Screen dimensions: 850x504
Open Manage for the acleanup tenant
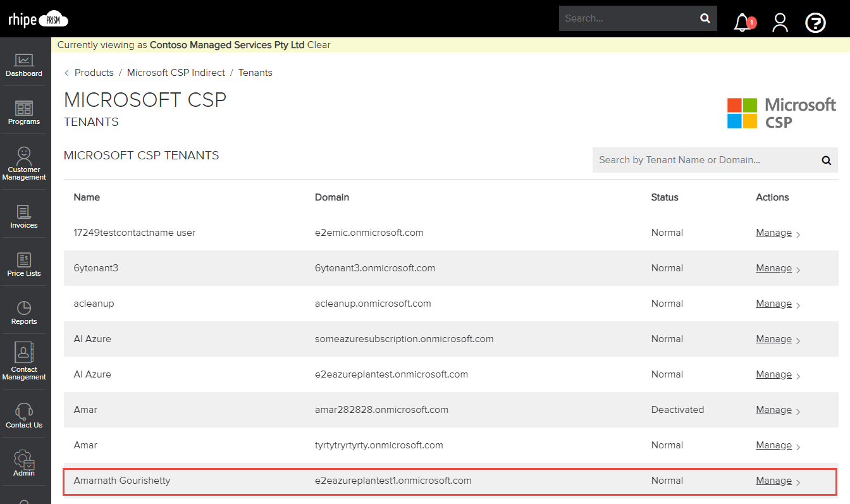[772, 303]
